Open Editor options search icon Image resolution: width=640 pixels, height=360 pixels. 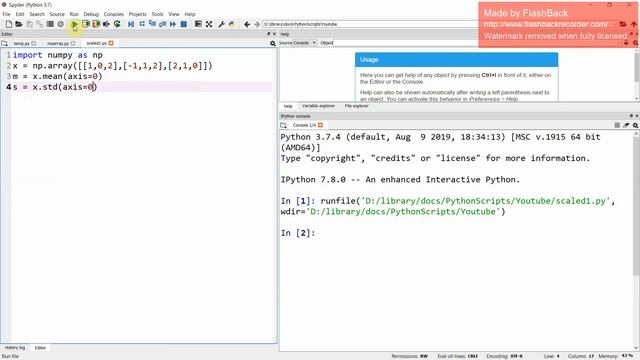click(273, 43)
